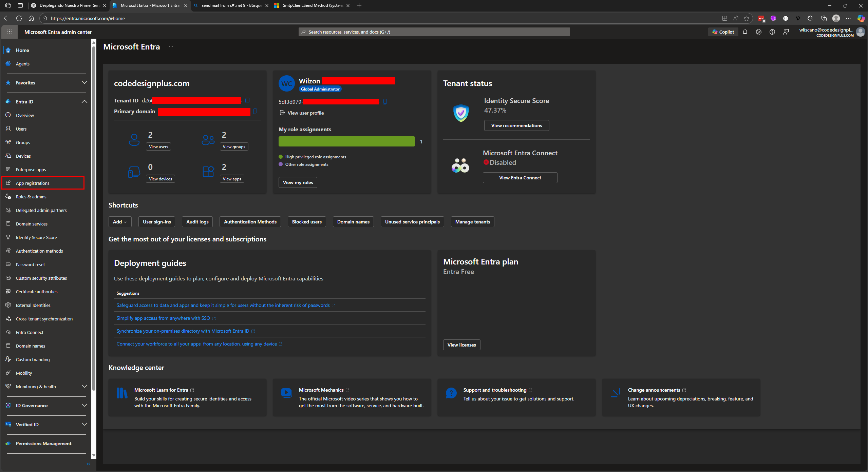Open the portal settings gear icon
The width and height of the screenshot is (868, 472).
(759, 32)
